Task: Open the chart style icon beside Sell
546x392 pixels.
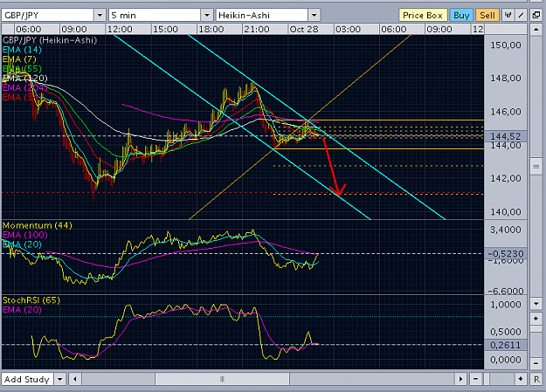Action: click(x=508, y=15)
